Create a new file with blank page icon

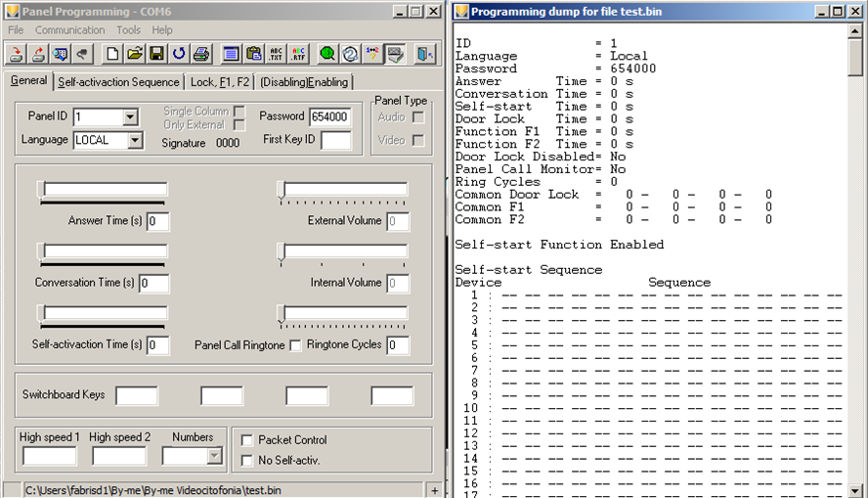tap(112, 54)
